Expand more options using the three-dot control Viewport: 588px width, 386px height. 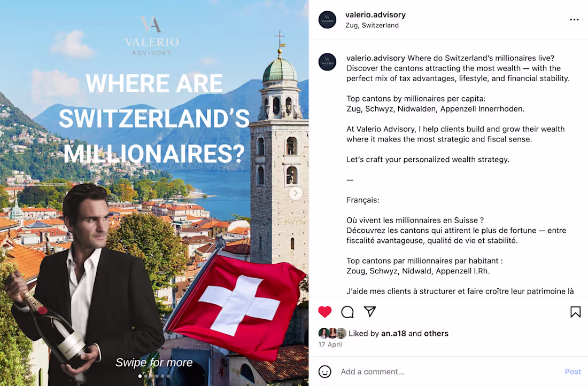click(x=574, y=19)
